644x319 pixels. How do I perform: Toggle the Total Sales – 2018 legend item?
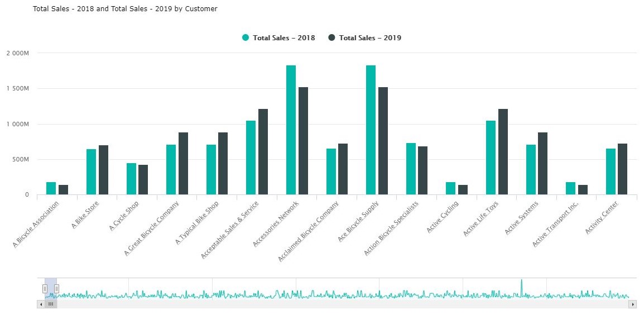(283, 38)
